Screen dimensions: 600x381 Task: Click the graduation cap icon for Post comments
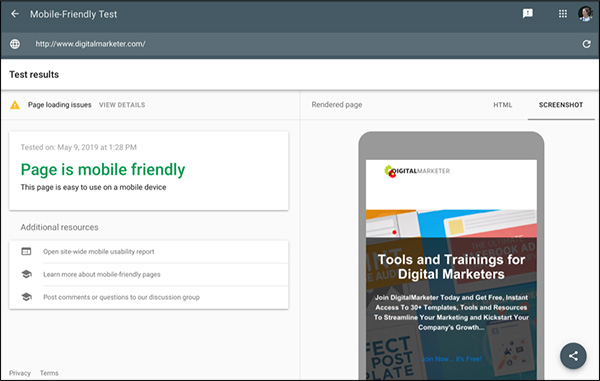point(26,297)
